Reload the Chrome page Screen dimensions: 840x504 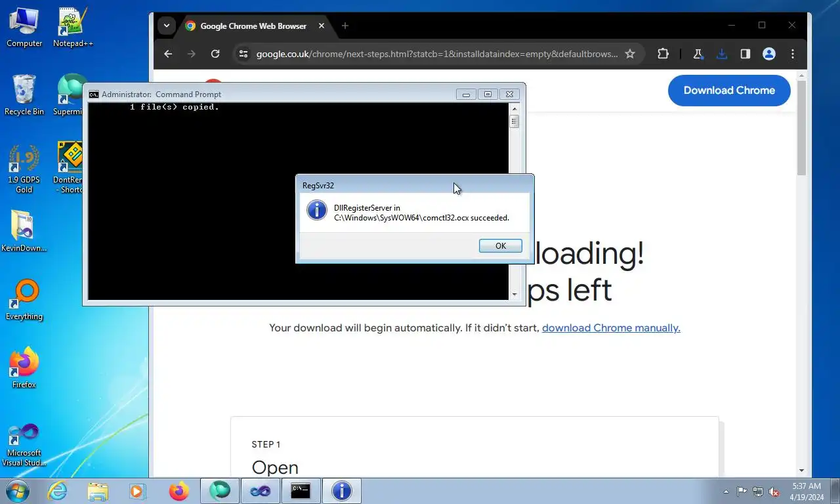tap(215, 54)
